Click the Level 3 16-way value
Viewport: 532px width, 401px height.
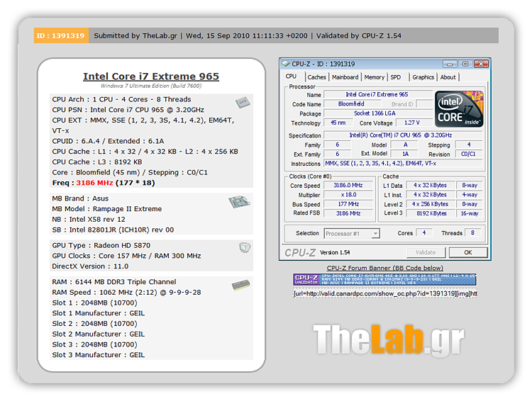pyautogui.click(x=470, y=213)
